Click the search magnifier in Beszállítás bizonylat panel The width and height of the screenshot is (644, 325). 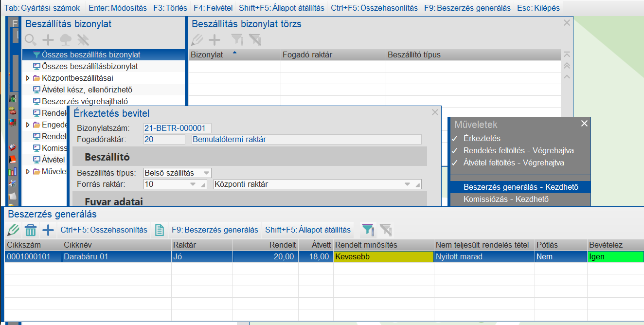[30, 40]
